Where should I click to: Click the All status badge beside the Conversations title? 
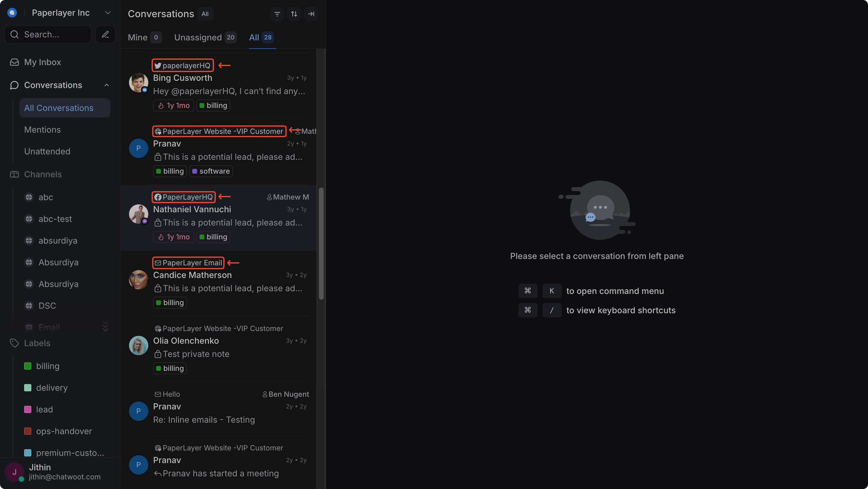(x=205, y=14)
